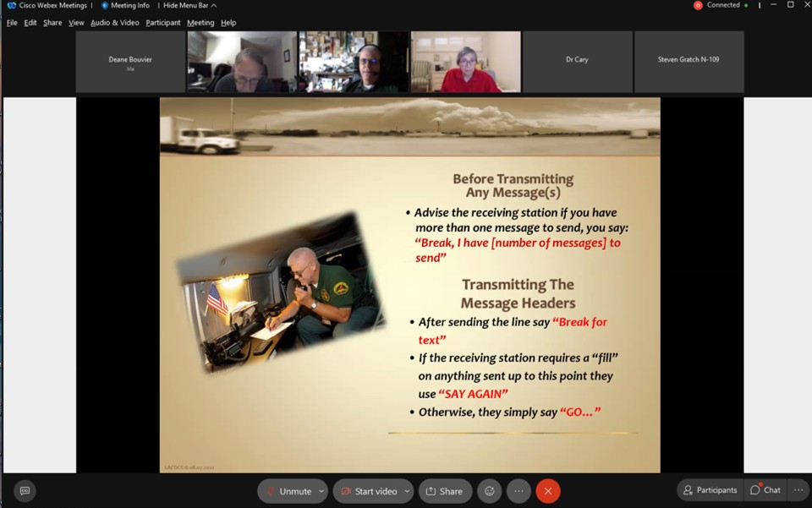
Task: Select Steven Gratch N-109 participant tile
Action: coord(689,62)
